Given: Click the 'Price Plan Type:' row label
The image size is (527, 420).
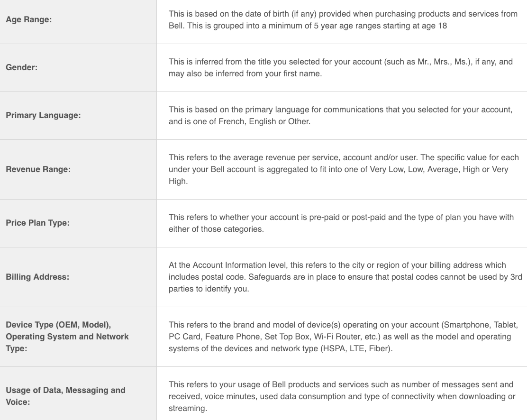Looking at the screenshot, I should [37, 223].
